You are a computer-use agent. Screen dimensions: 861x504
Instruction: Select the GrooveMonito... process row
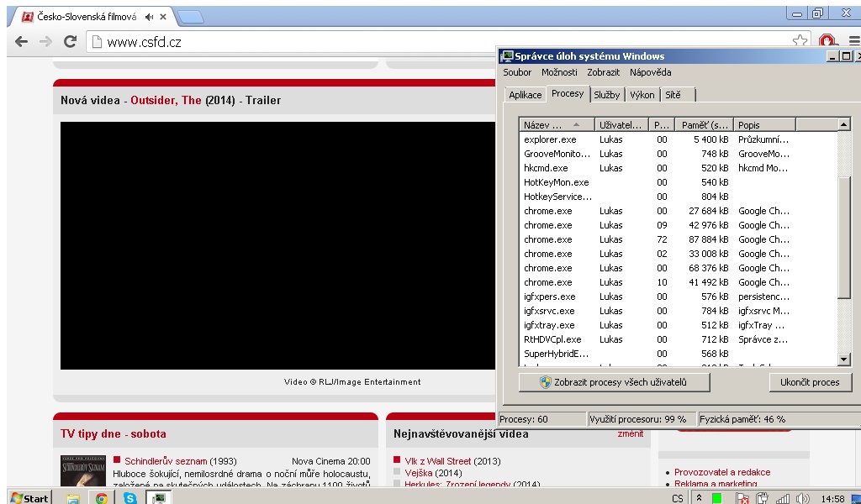pyautogui.click(x=679, y=154)
